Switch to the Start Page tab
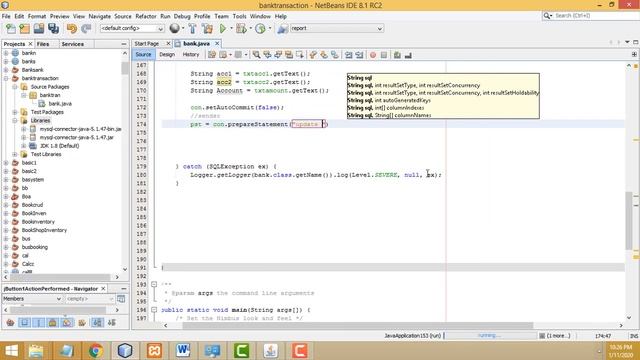 pyautogui.click(x=147, y=44)
